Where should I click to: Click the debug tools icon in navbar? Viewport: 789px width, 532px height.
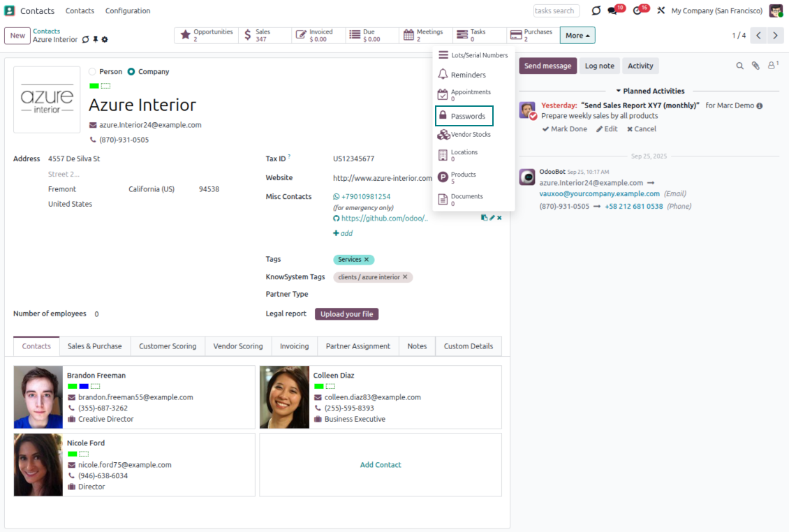click(661, 11)
